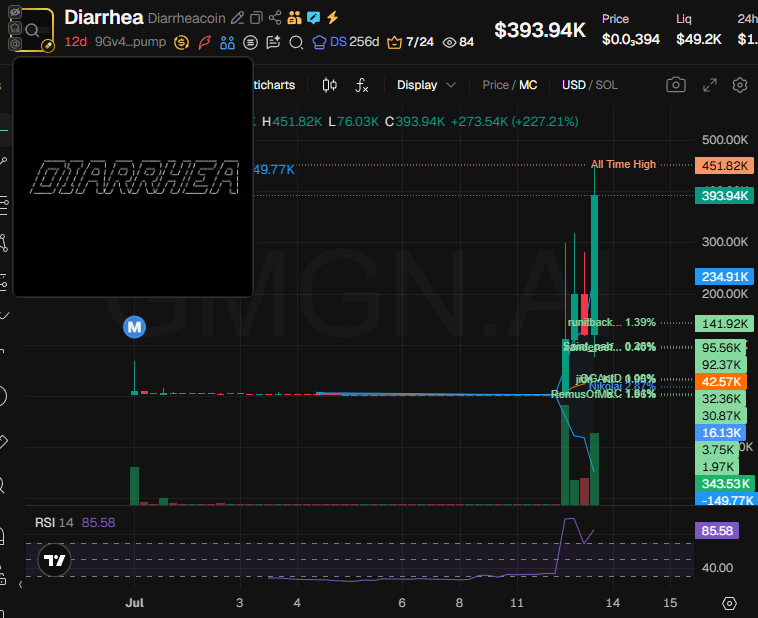758x618 pixels.
Task: Open the circled list icon in header
Action: (250, 43)
